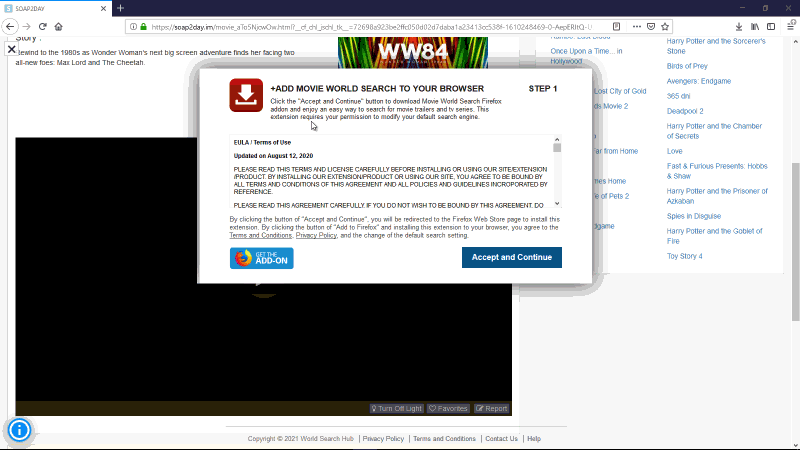Toggle the sidebar view icon

point(771,27)
